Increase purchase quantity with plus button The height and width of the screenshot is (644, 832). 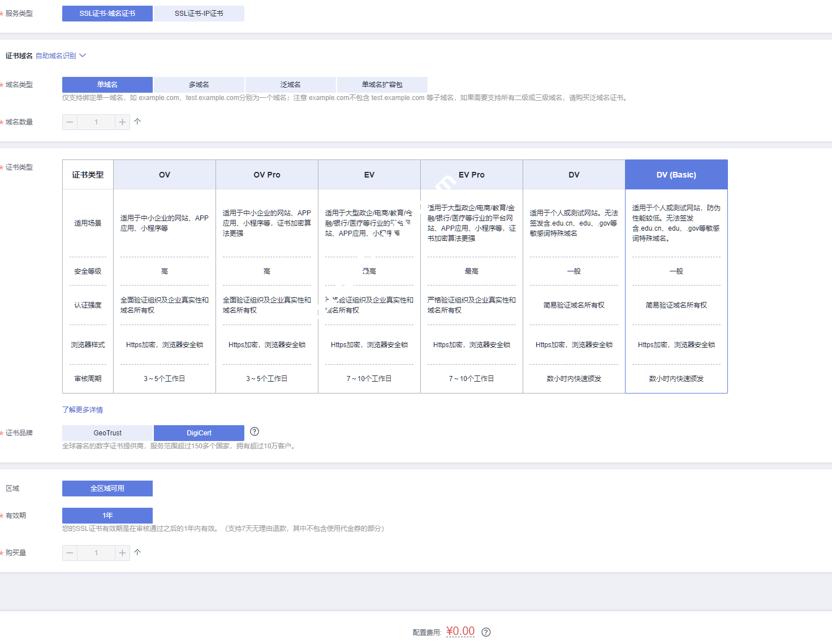pos(122,553)
